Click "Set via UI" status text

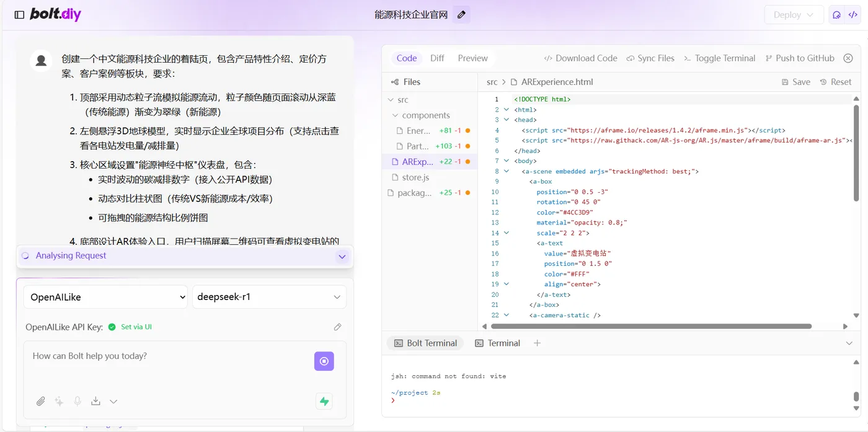pyautogui.click(x=136, y=327)
